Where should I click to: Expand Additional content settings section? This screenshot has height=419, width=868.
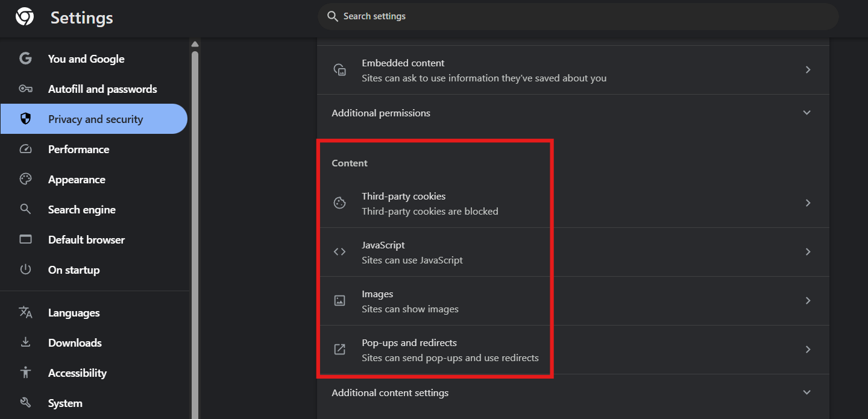[x=807, y=392]
